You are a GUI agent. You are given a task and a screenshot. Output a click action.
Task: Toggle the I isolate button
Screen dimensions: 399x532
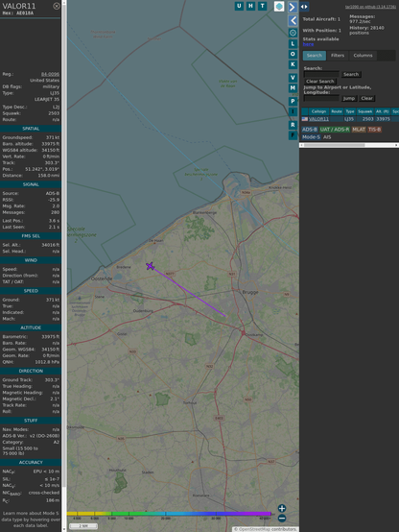[293, 111]
